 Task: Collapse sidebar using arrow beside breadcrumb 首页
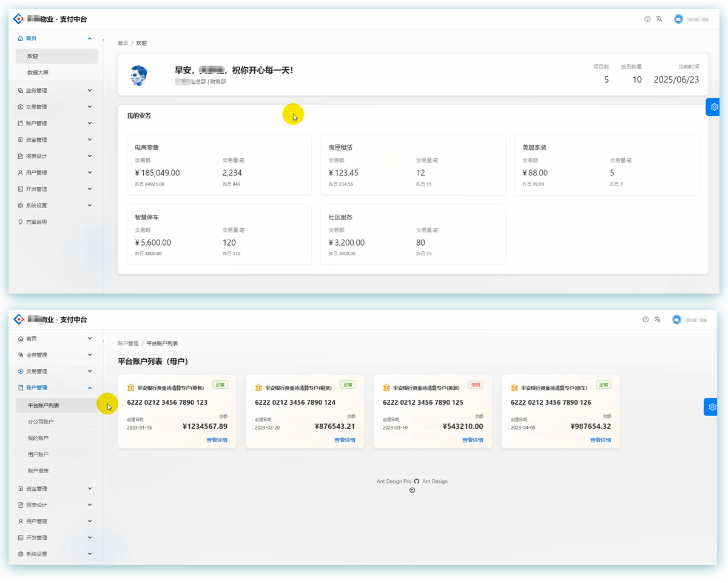(103, 41)
